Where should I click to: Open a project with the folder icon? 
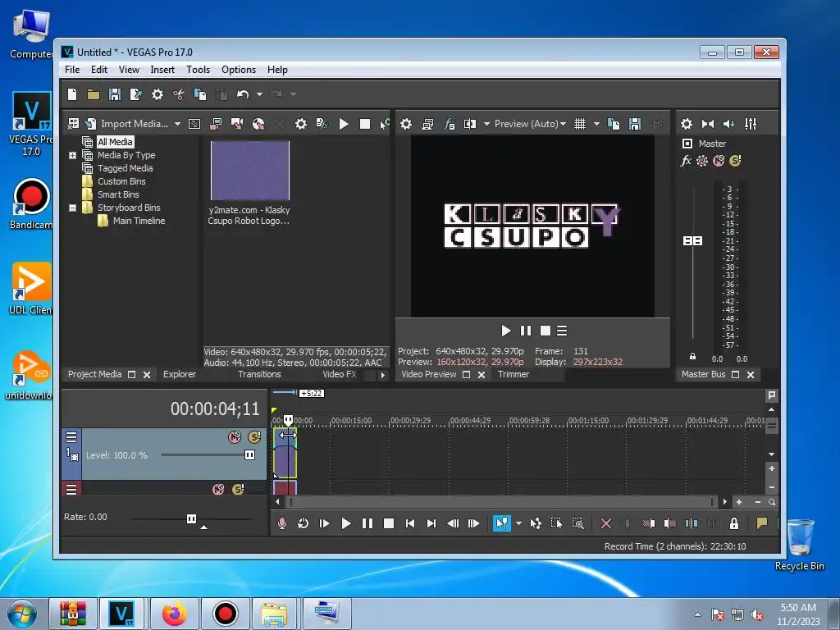[x=94, y=94]
